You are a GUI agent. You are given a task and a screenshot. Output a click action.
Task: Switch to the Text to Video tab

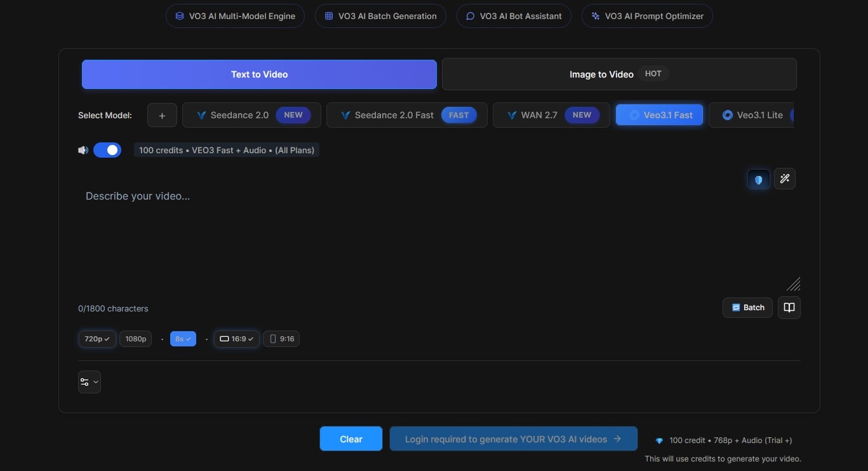tap(259, 74)
